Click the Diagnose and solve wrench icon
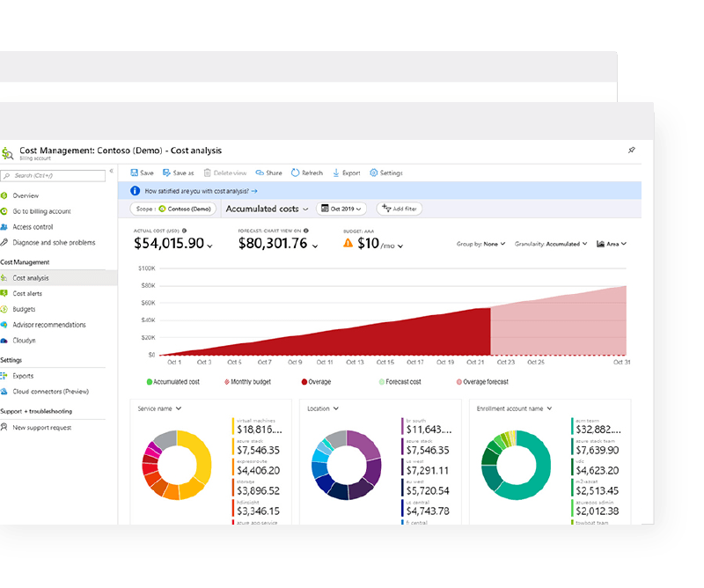Screen dimensions: 704x588 click(x=4, y=243)
